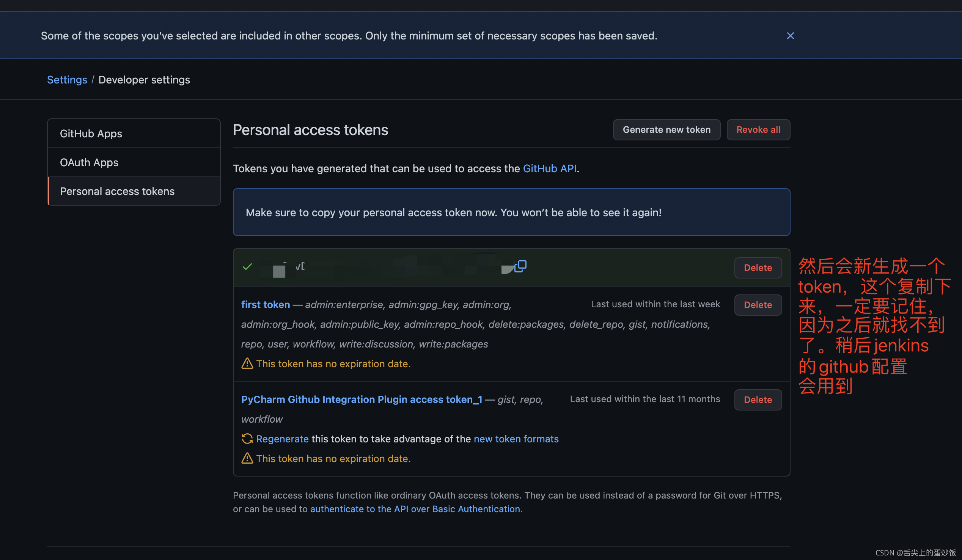Click warning icon on first token
Viewport: 962px width, 560px height.
click(x=247, y=363)
